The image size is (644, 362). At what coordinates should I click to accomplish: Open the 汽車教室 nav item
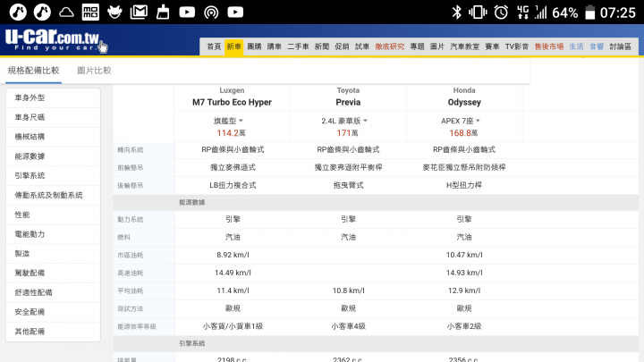coord(464,46)
